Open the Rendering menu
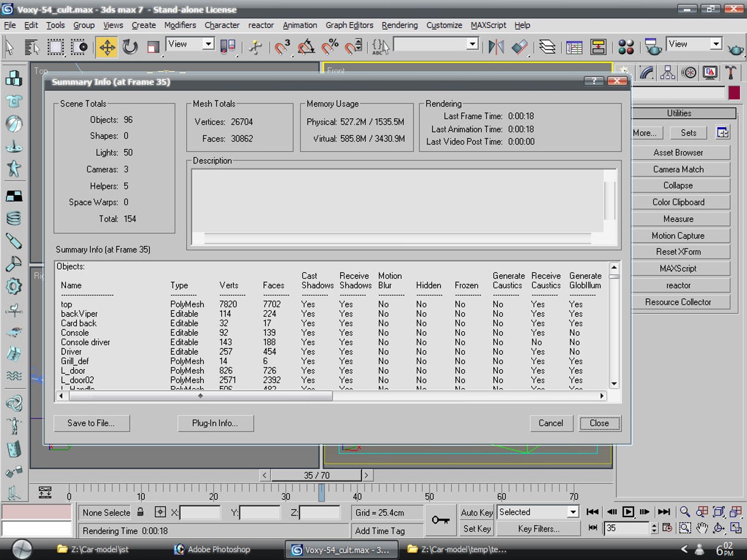 [399, 25]
